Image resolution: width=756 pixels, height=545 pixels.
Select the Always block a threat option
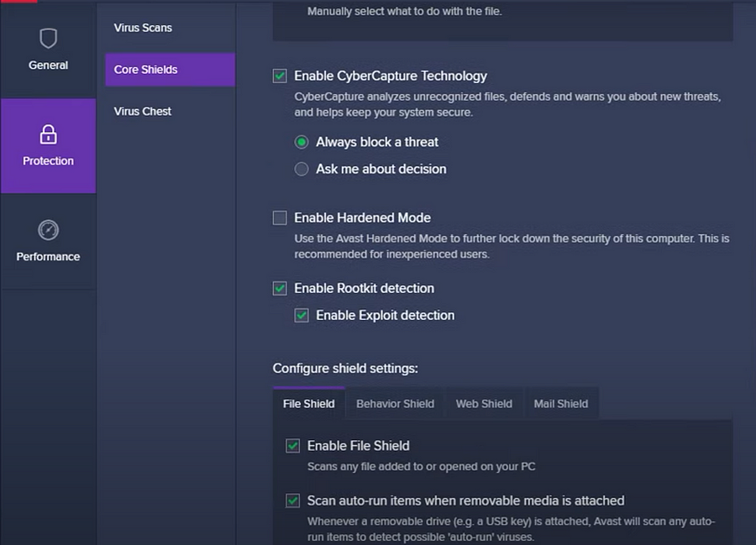coord(302,142)
